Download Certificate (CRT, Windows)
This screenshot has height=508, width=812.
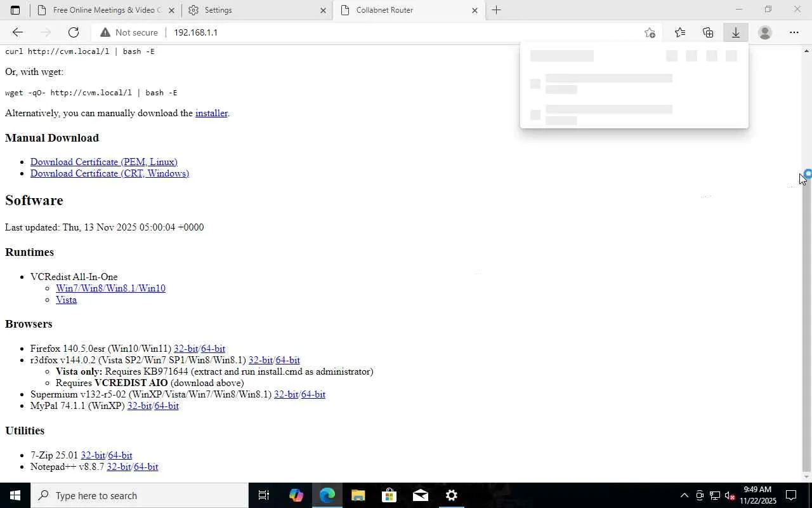click(110, 173)
